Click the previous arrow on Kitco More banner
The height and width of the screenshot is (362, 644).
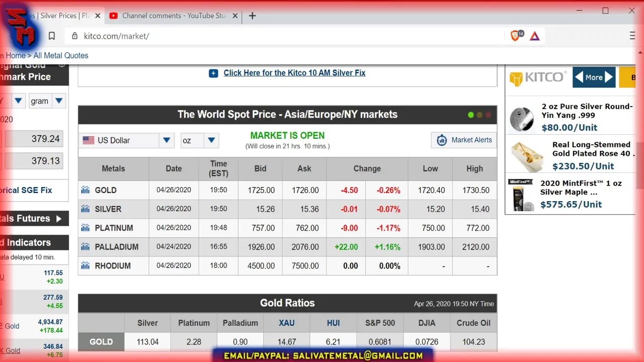click(x=579, y=77)
